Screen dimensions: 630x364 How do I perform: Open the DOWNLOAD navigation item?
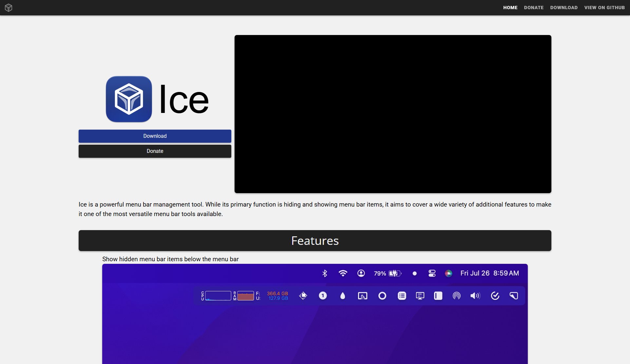pos(564,7)
